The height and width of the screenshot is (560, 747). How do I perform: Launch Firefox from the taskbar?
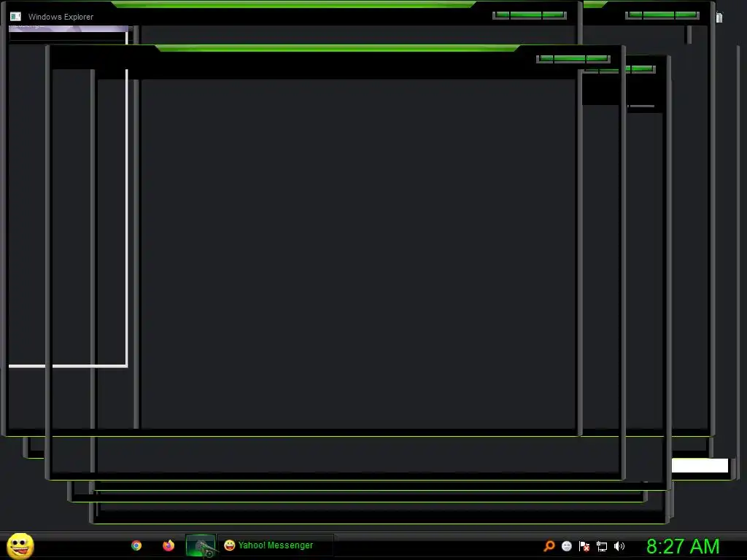click(x=169, y=545)
